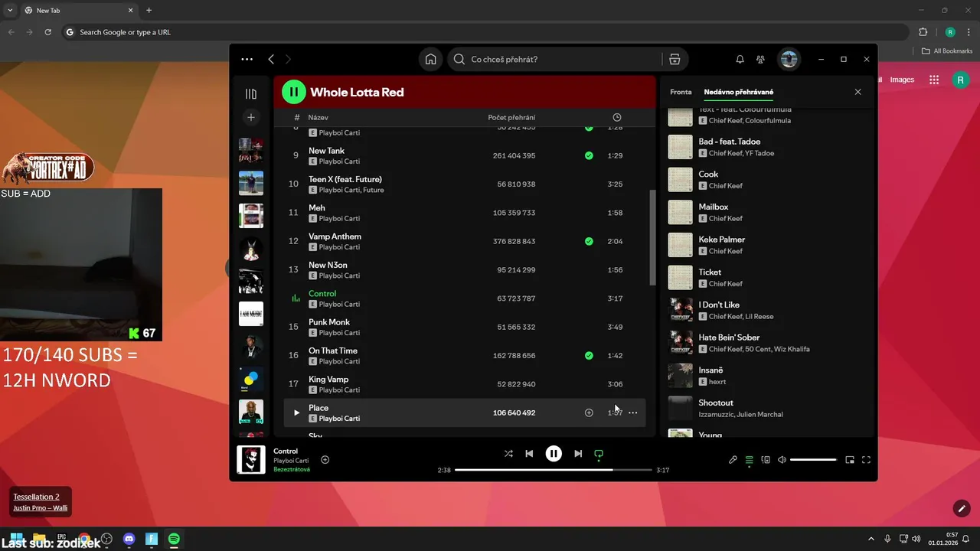Create new playlist with plus icon
The image size is (980, 551).
250,117
